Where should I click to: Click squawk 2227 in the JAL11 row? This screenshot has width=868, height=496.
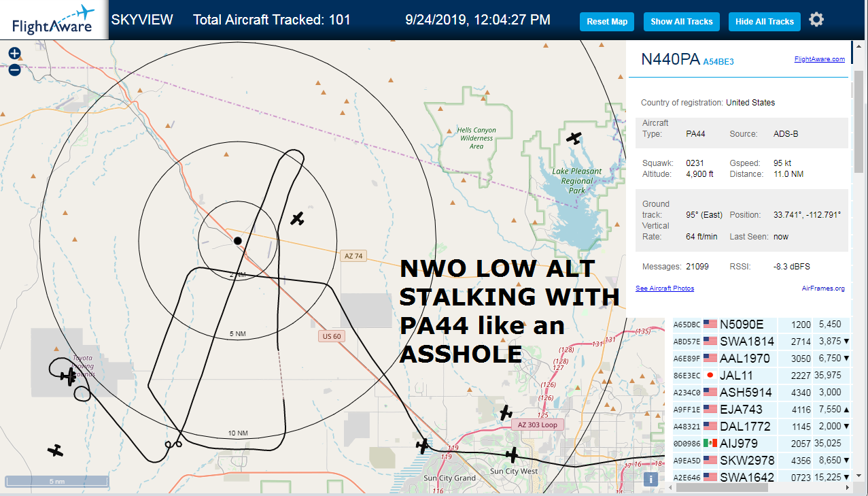pyautogui.click(x=801, y=376)
